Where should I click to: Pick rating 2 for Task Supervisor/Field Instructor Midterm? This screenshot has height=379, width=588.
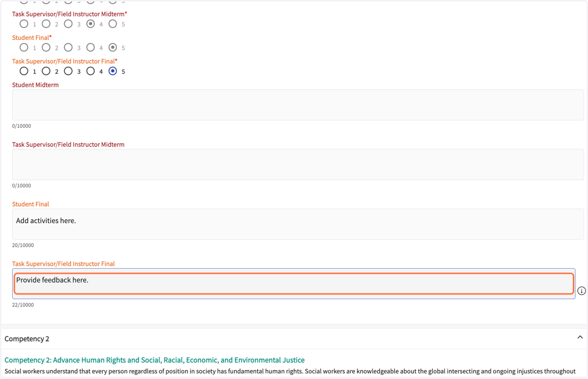(x=46, y=24)
